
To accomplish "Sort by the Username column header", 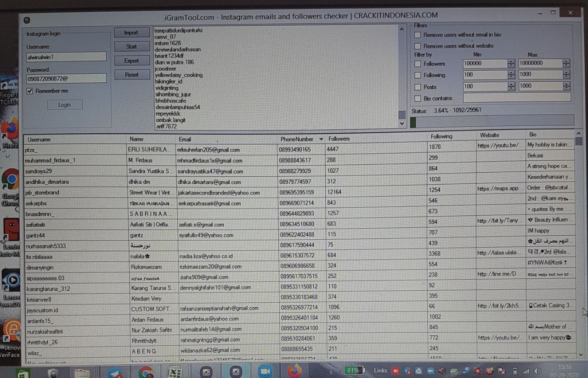I will (75, 140).
